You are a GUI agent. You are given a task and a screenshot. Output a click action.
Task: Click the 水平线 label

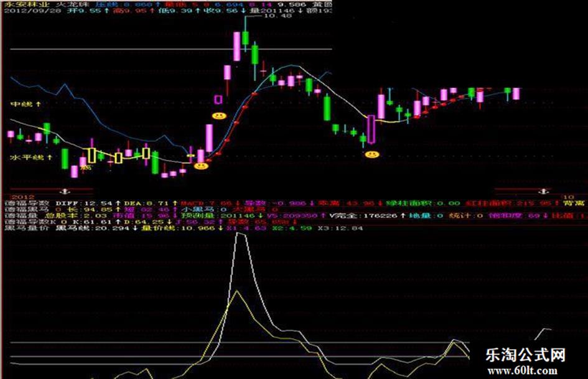tap(27, 157)
